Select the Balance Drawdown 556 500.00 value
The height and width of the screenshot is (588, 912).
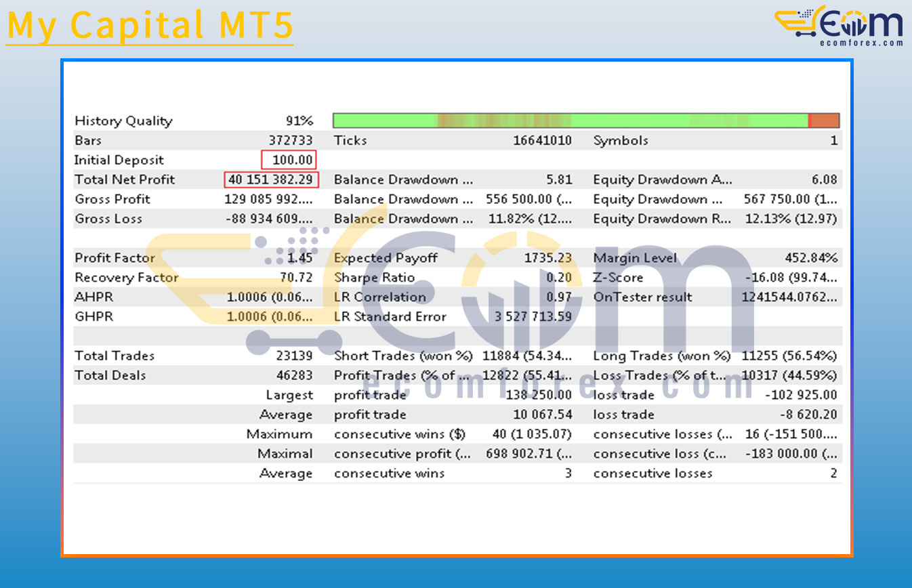pos(529,199)
